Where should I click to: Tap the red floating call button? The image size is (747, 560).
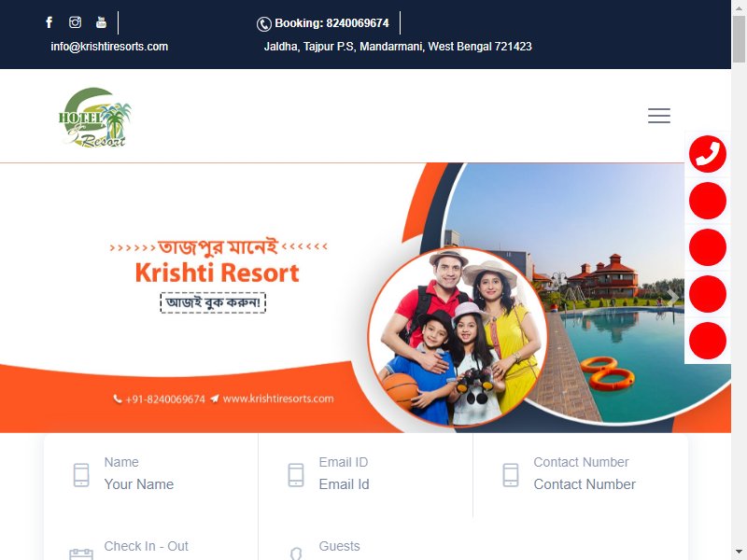click(x=708, y=154)
